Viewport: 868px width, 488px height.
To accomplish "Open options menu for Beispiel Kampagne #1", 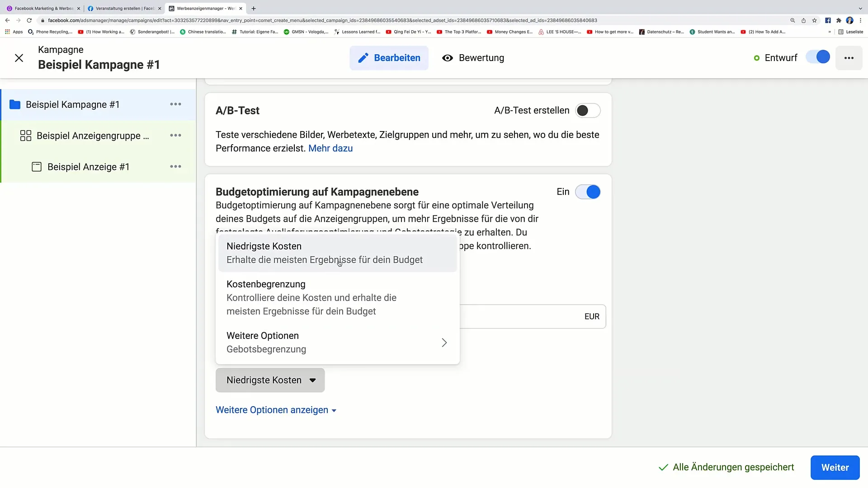I will 175,104.
